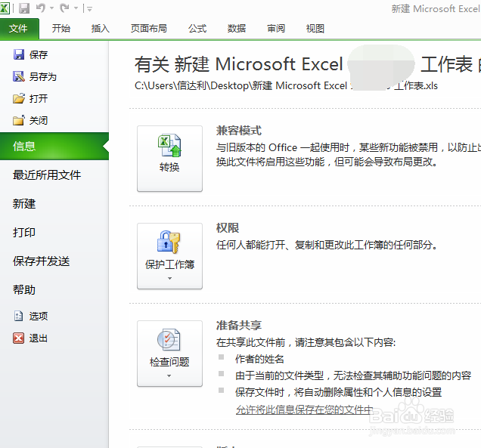Switch to the 插入 ribbon tab
Screen dimensions: 481x448
point(101,29)
